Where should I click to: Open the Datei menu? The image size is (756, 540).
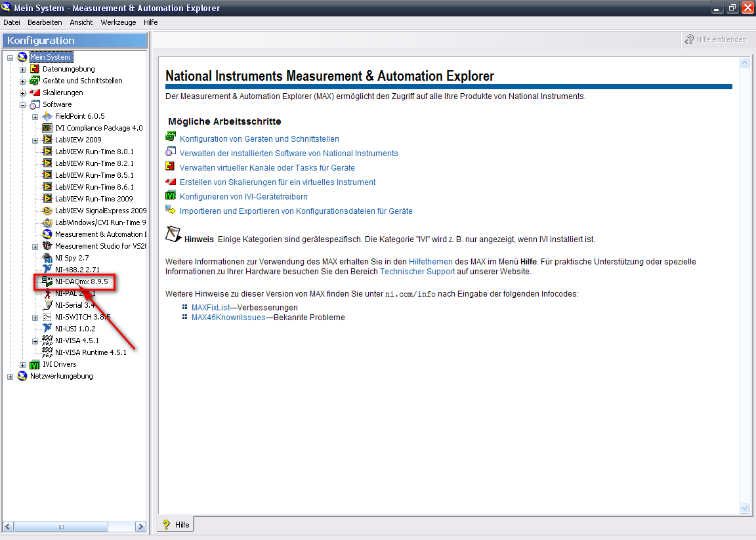[12, 22]
